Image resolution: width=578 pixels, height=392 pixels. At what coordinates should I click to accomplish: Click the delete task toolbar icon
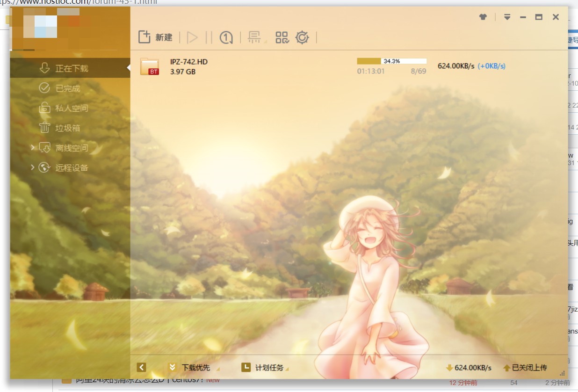coord(254,37)
